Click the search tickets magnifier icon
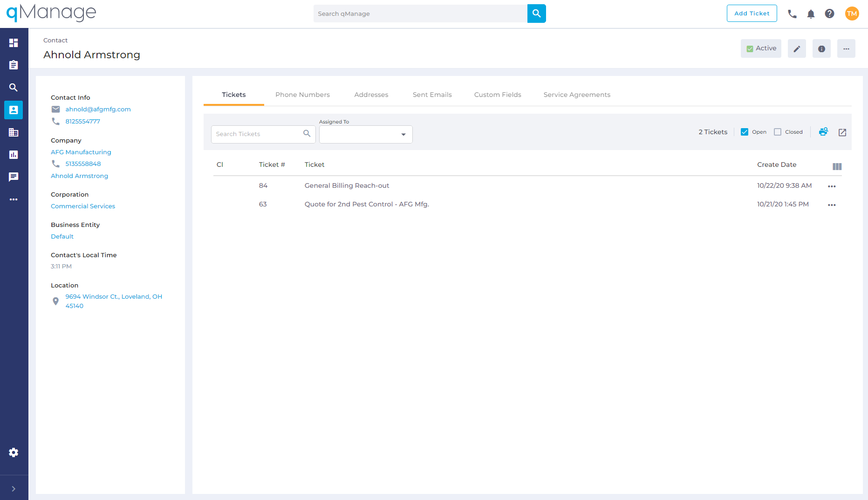868x500 pixels. [x=307, y=133]
